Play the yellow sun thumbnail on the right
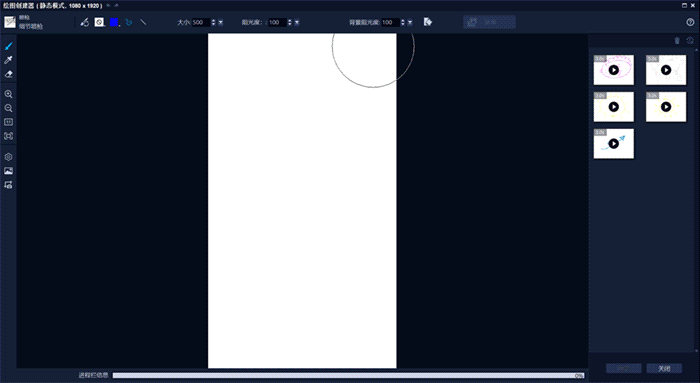 666,107
